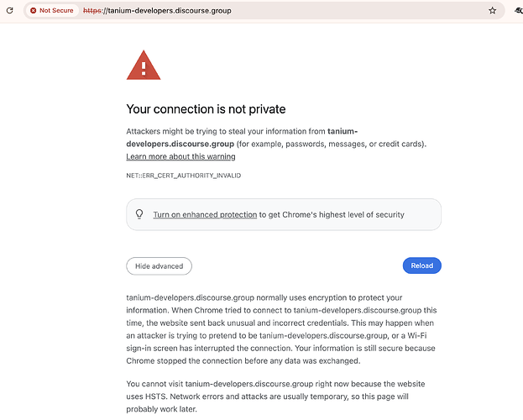Screen dimensions: 523x420
Task: Click the extension icon at the toolbar's right edge
Action: (519, 11)
